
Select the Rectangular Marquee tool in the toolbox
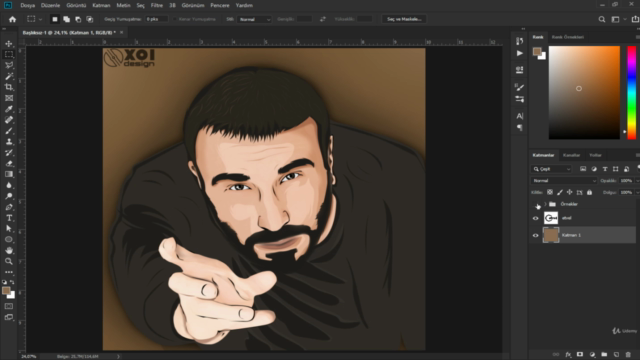(9, 54)
